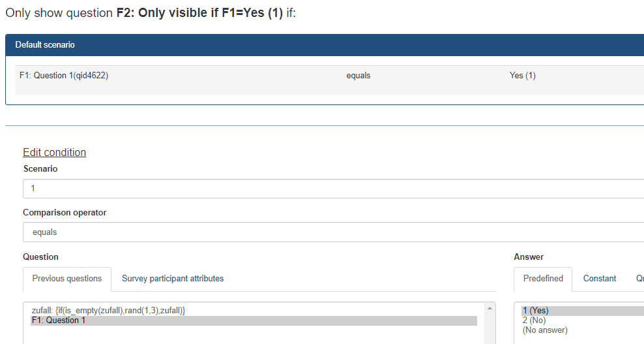This screenshot has height=344, width=644.
Task: Click the Yes (1) value in scenario row
Action: point(522,76)
